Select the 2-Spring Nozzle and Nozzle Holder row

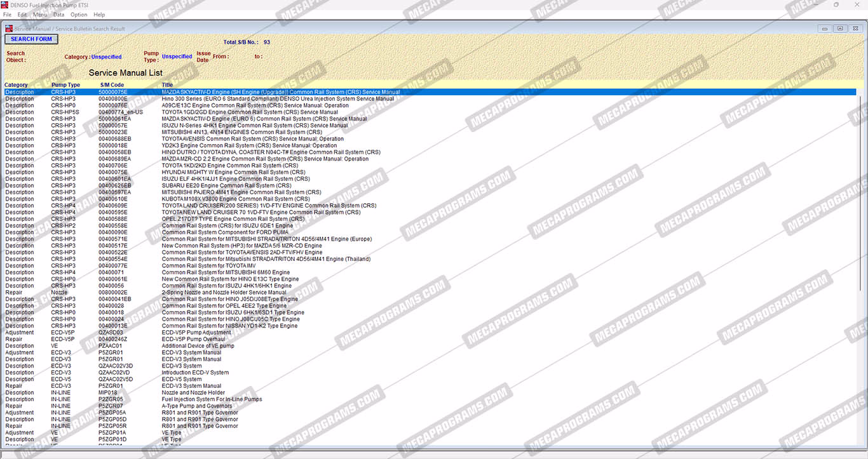tap(224, 293)
